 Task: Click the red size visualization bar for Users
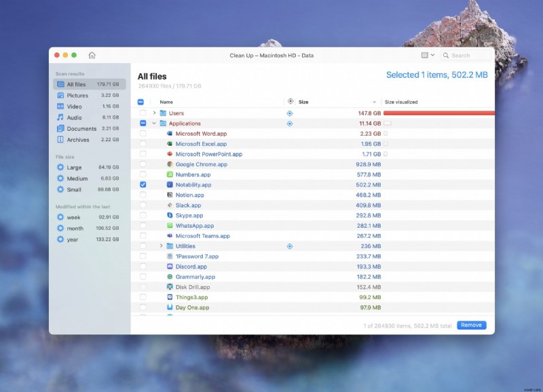438,113
